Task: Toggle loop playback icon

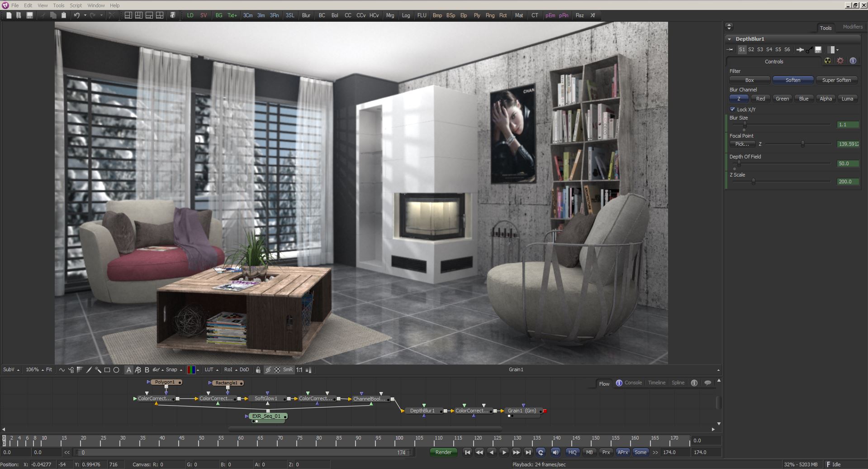Action: pyautogui.click(x=541, y=452)
